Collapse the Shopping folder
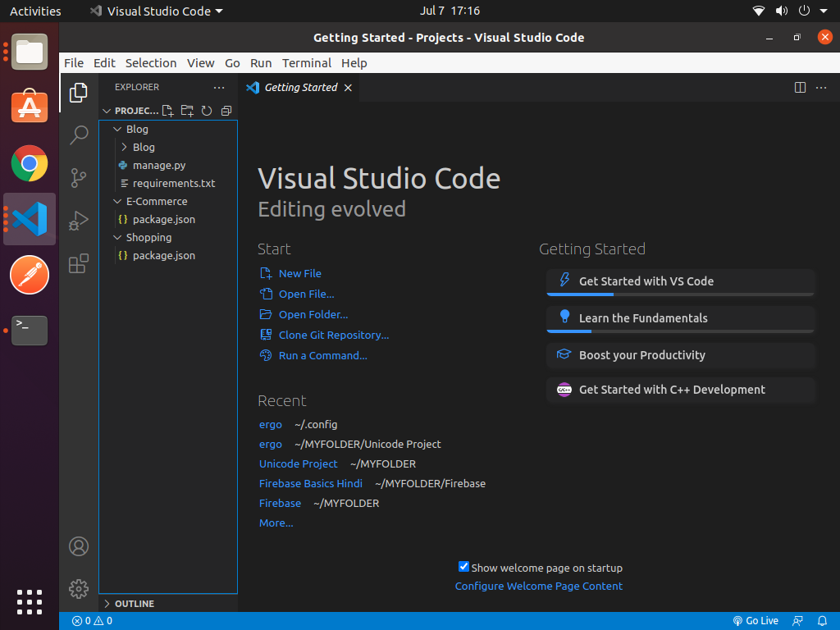The height and width of the screenshot is (630, 840). (117, 237)
